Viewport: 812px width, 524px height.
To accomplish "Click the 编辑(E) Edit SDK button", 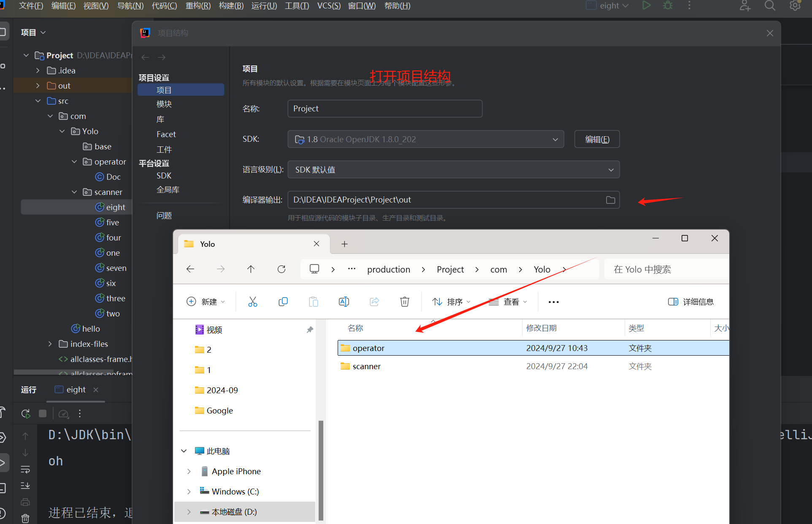I will tap(597, 139).
